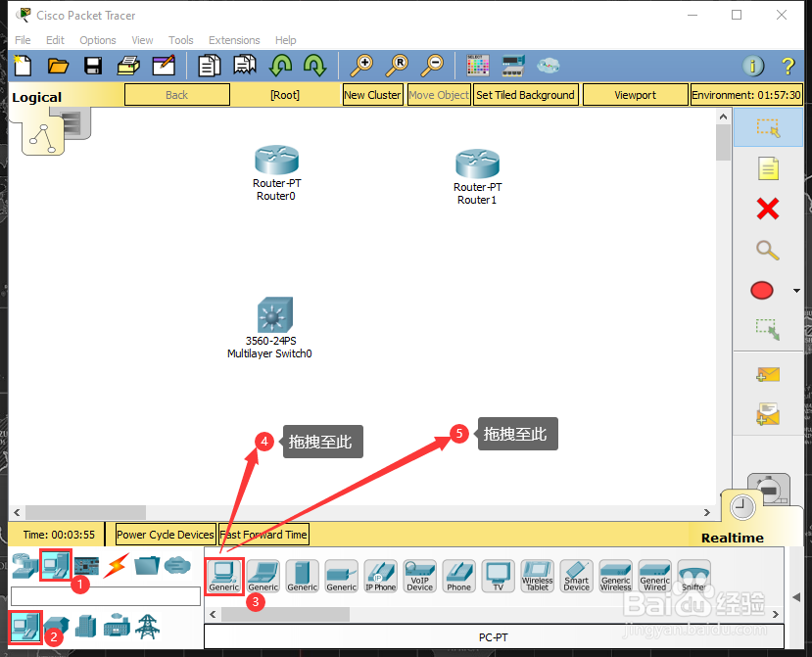Save the project with floppy icon
The width and height of the screenshot is (812, 657).
pos(93,66)
